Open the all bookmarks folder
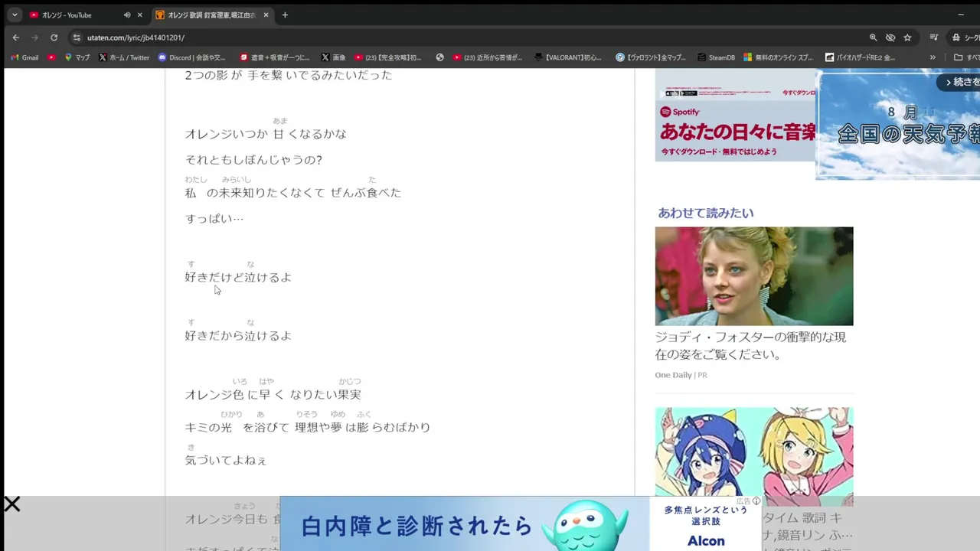The width and height of the screenshot is (980, 551). click(x=966, y=57)
